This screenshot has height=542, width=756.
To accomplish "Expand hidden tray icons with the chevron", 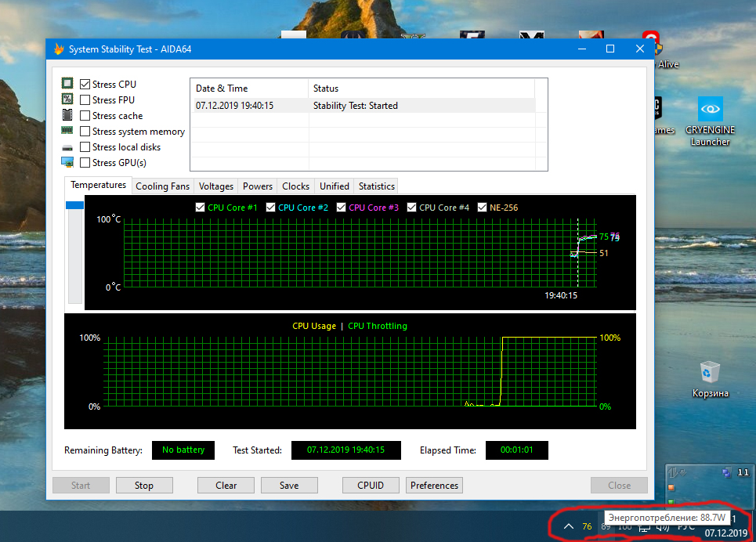I will (x=569, y=526).
